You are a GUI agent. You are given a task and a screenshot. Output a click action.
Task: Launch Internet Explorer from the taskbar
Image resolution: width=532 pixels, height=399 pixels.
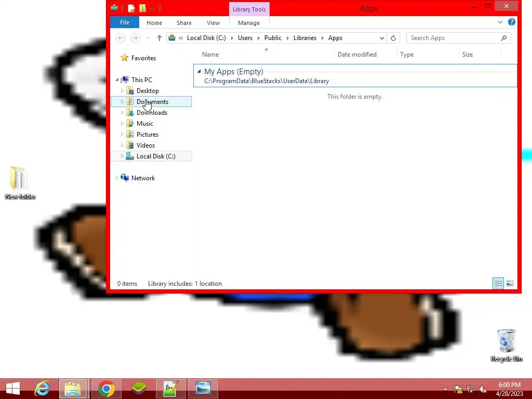click(42, 389)
